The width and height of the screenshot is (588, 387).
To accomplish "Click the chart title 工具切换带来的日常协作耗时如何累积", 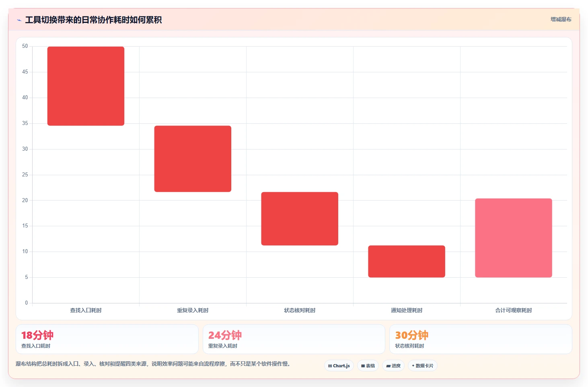I will coord(93,20).
